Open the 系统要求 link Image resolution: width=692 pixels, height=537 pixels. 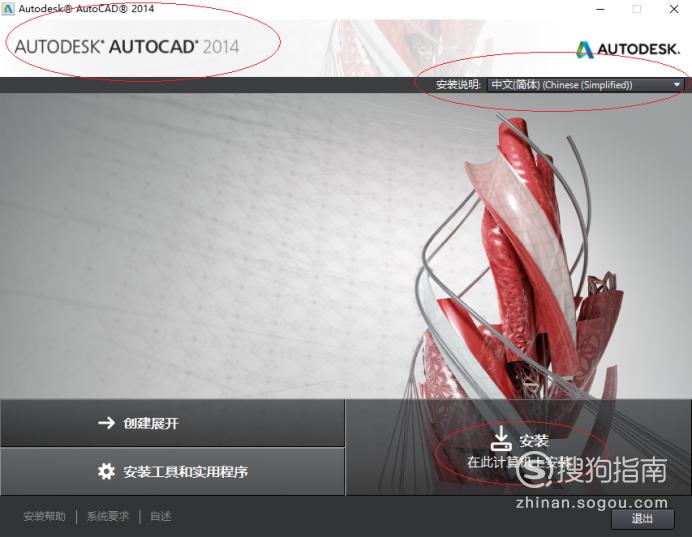point(108,516)
